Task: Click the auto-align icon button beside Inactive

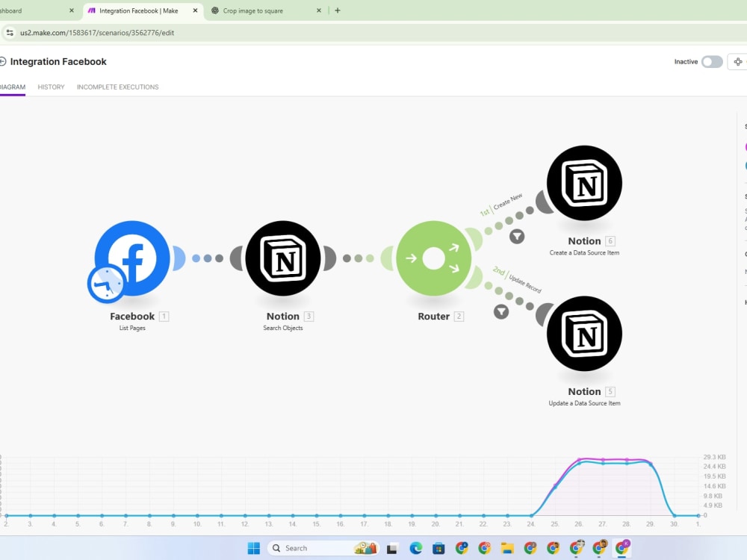Action: pyautogui.click(x=737, y=61)
